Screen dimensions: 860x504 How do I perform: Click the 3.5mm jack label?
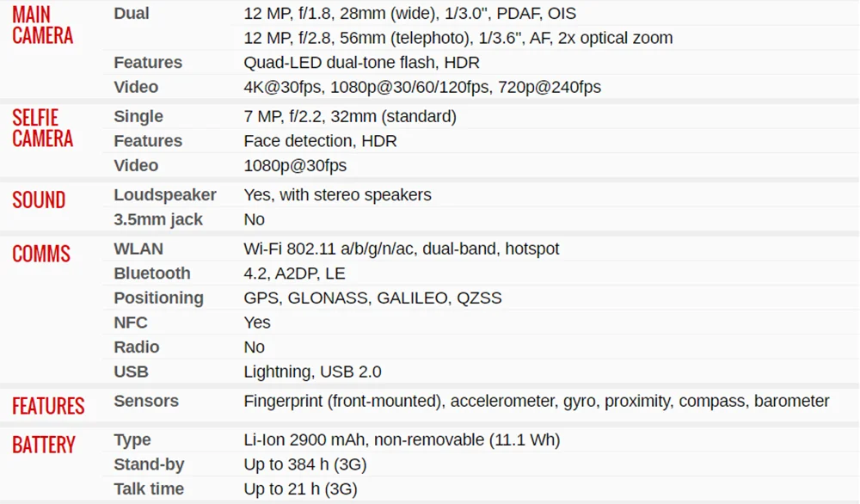(x=158, y=219)
